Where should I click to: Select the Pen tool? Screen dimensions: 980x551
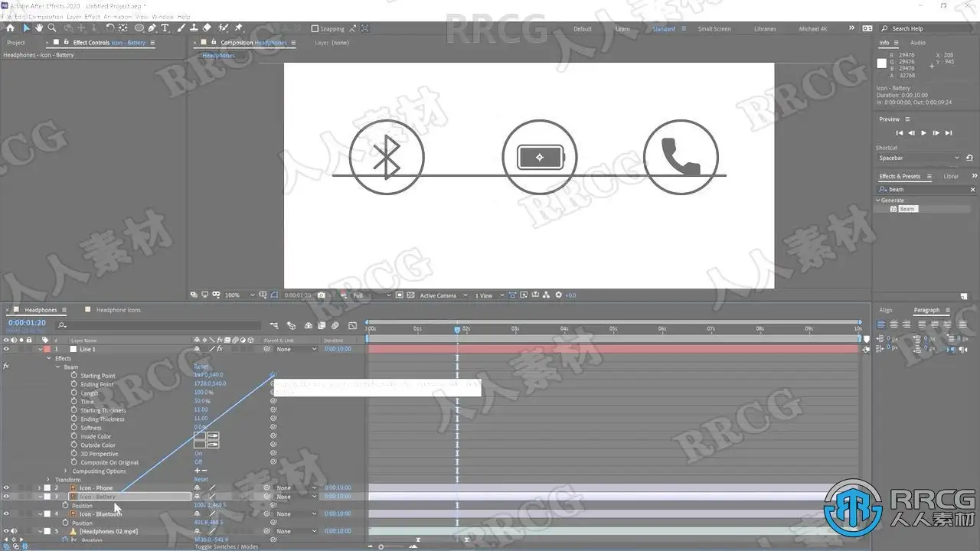[152, 28]
